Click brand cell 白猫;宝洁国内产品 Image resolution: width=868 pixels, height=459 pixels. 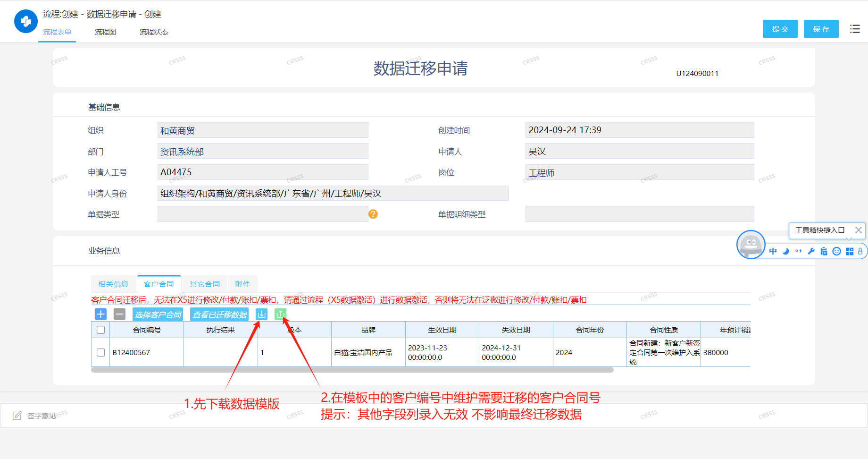(368, 352)
